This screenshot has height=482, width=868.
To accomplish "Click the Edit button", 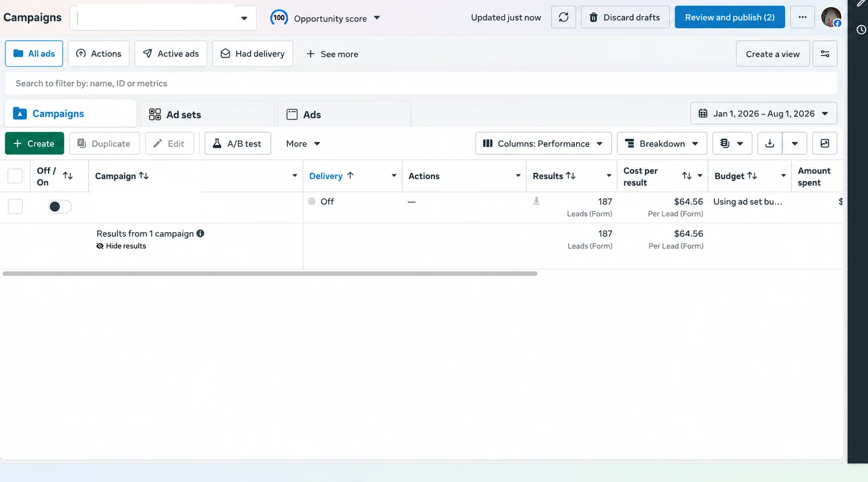I will (169, 143).
